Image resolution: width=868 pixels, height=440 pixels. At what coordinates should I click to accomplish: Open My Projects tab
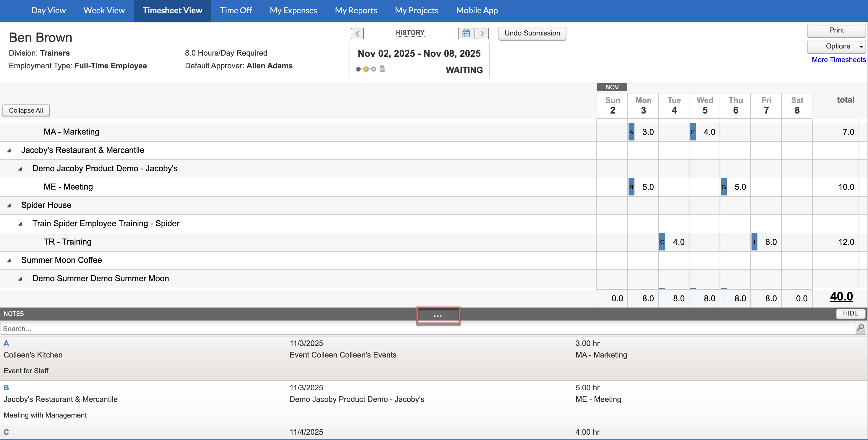417,10
